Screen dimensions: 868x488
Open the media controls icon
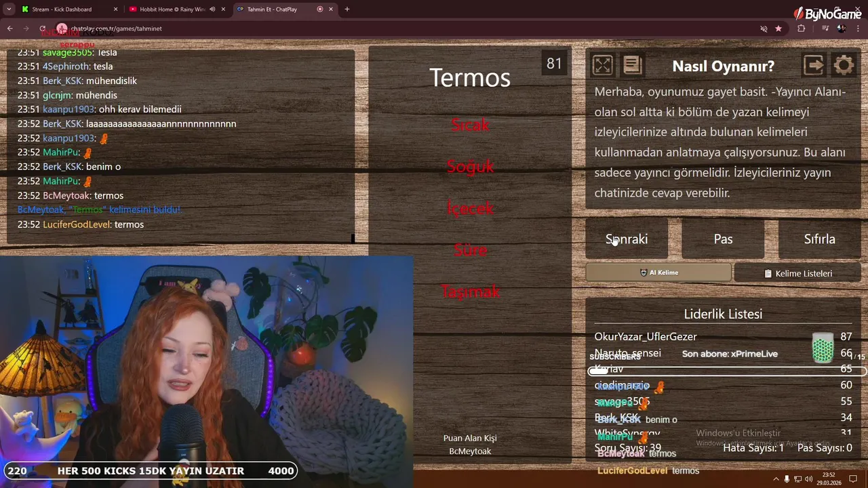pos(825,28)
